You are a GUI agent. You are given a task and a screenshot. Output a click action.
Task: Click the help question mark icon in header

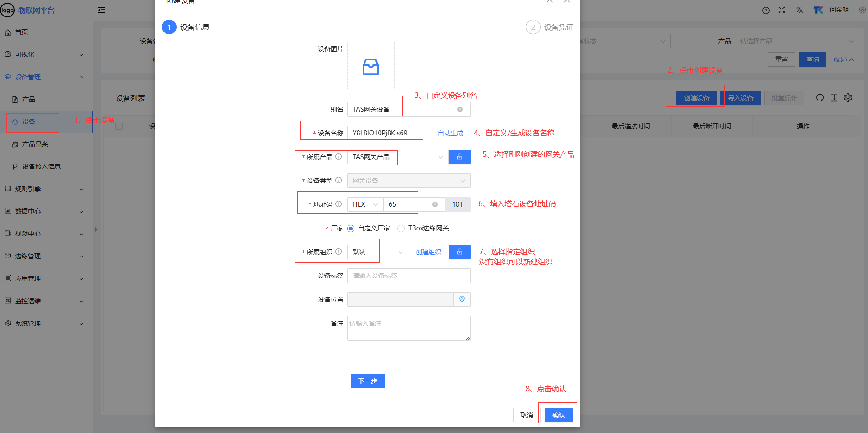tap(766, 10)
